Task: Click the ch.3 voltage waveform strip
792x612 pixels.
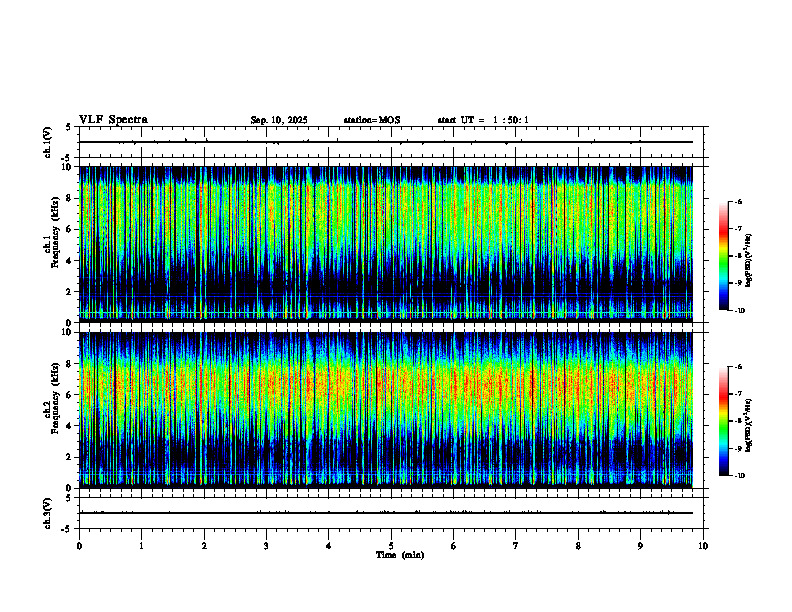Action: tap(391, 513)
